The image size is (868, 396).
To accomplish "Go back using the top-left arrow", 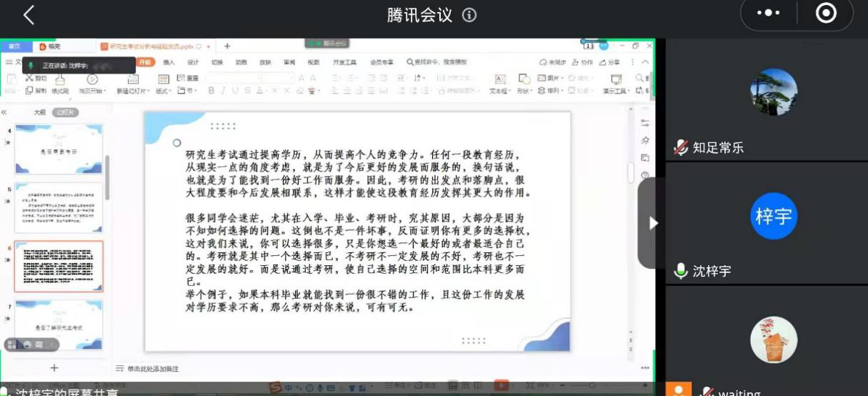I will point(29,15).
